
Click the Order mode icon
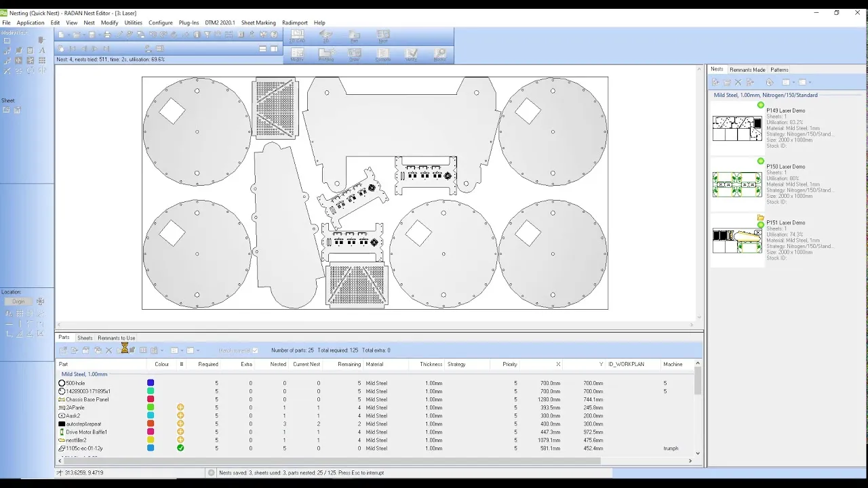pyautogui.click(x=354, y=55)
